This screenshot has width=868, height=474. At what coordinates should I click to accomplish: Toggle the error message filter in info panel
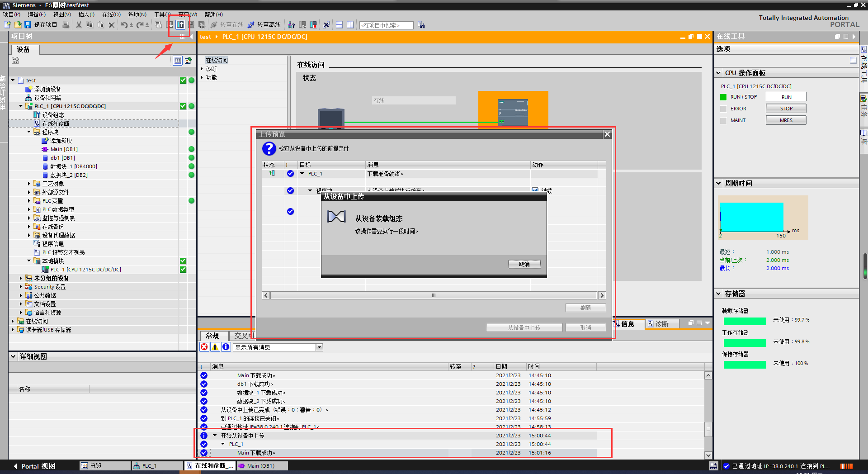point(204,347)
